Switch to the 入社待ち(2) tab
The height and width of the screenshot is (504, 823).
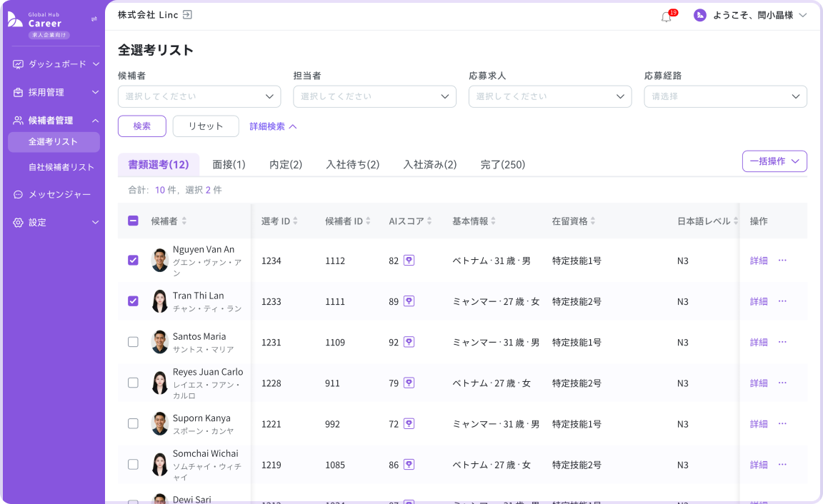click(x=353, y=165)
